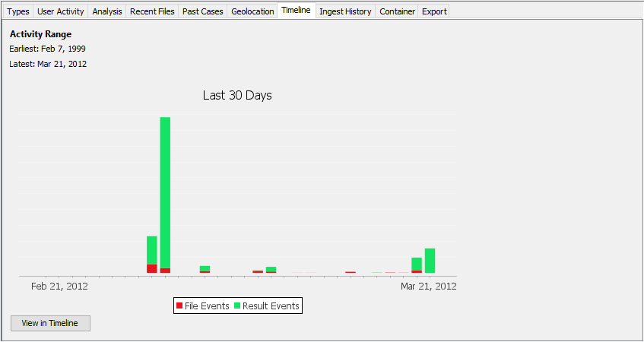Click the Latest: Mar 21, 2012 text
Viewport: 644px width, 342px height.
coord(48,64)
